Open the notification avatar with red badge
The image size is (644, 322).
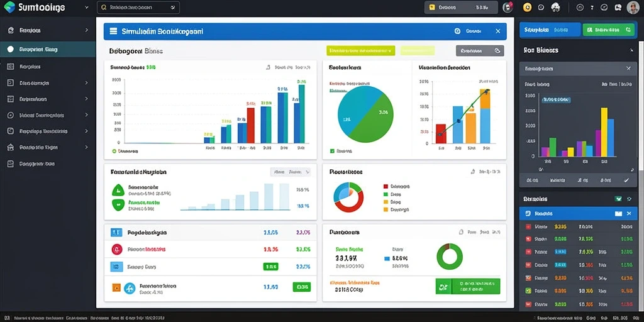click(508, 8)
